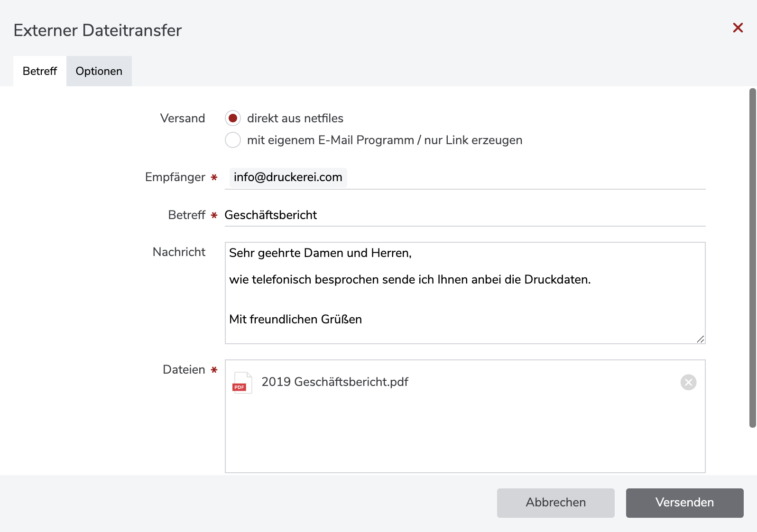Select 'direkt aus netfiles' radio option
This screenshot has width=757, height=532.
pyautogui.click(x=233, y=118)
